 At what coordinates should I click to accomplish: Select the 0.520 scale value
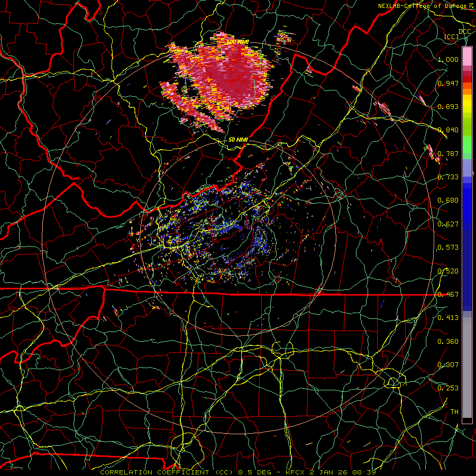coord(448,271)
